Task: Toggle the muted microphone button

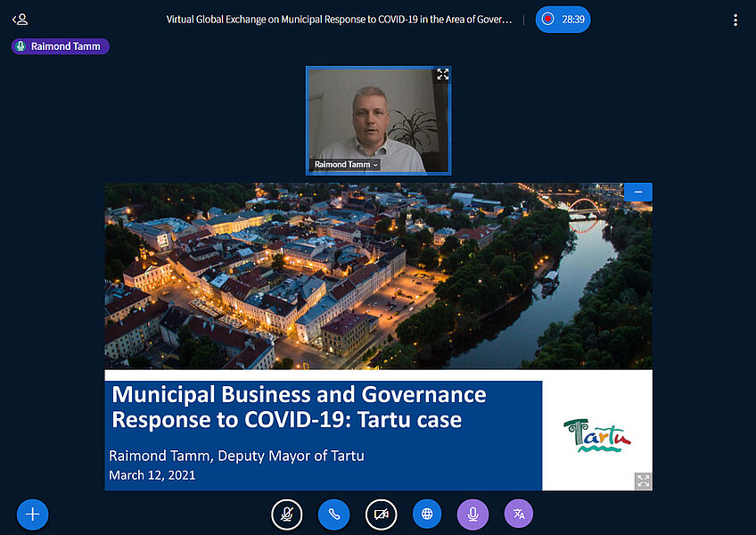Action: [287, 514]
